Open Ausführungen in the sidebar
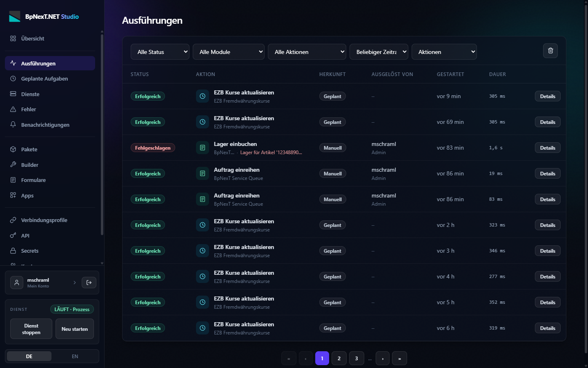 (x=50, y=63)
